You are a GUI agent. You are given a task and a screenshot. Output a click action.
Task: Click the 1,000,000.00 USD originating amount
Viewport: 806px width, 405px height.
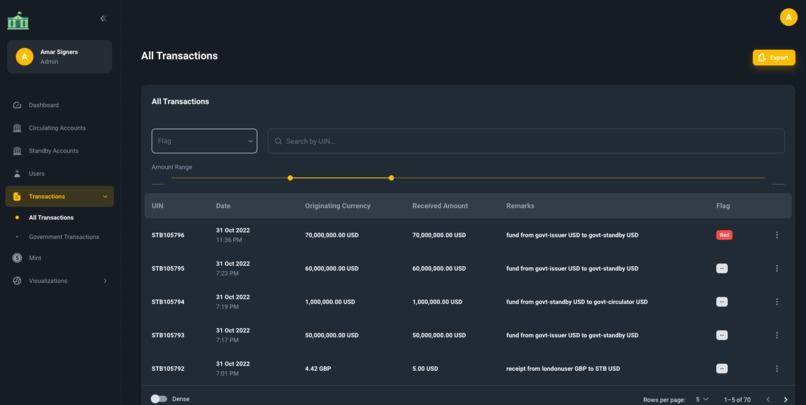pyautogui.click(x=329, y=302)
